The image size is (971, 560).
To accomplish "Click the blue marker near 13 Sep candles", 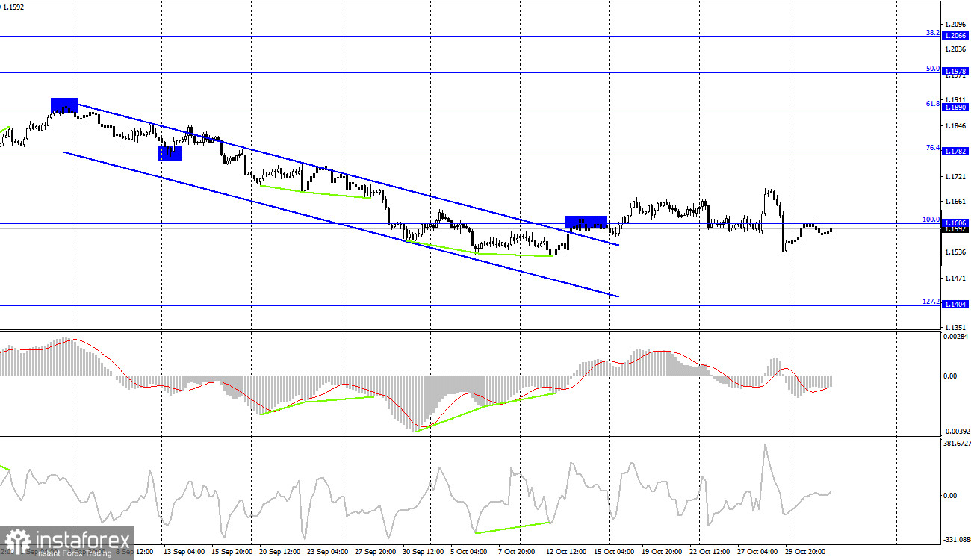I will [x=170, y=152].
